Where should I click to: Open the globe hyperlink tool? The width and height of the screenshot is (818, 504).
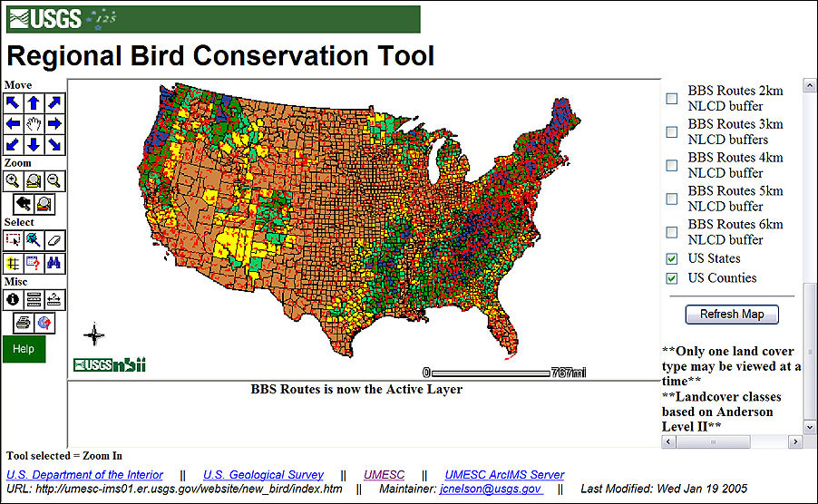(44, 323)
